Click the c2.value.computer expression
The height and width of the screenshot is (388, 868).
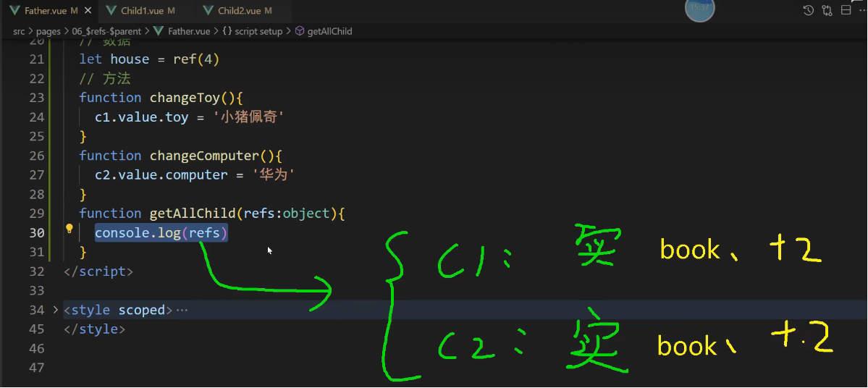tap(161, 175)
